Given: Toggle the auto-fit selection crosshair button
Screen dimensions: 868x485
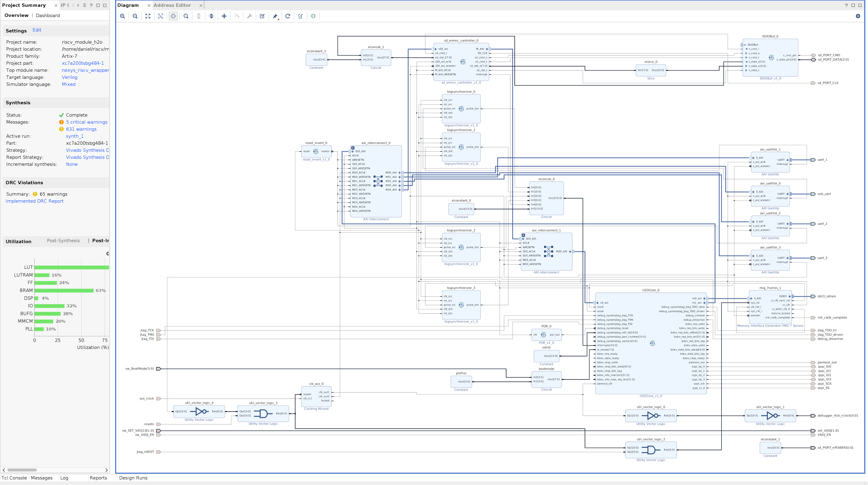Looking at the screenshot, I should coord(173,16).
